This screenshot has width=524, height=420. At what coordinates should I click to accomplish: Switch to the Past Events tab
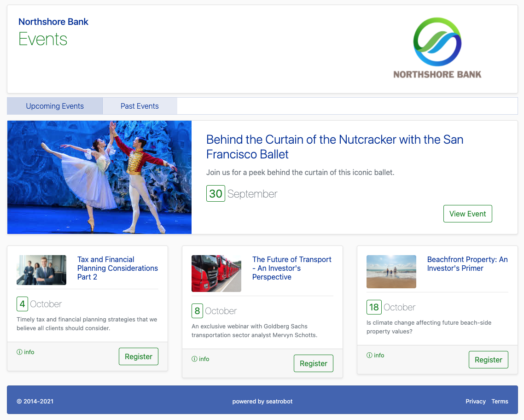[139, 106]
